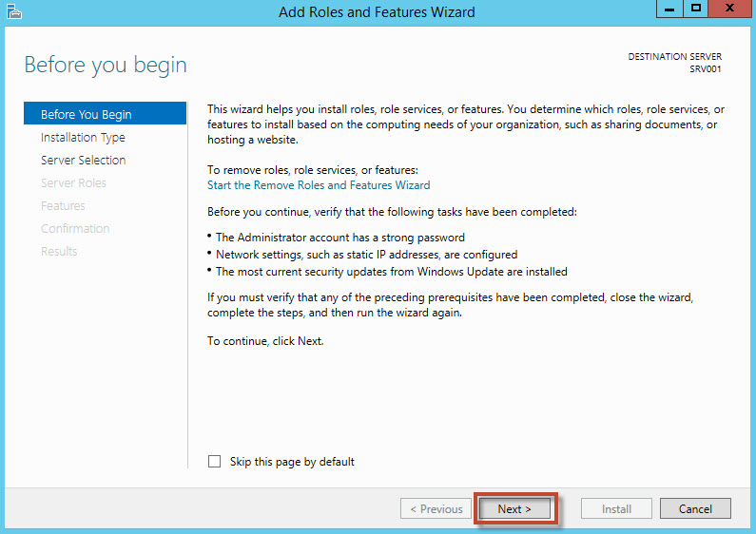Click the SRV001 destination server label
This screenshot has width=756, height=534.
pos(706,69)
